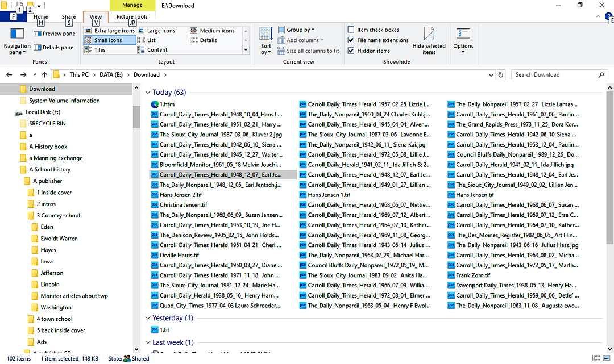The width and height of the screenshot is (614, 364).
Task: Go up one folder level
Action: [x=44, y=75]
